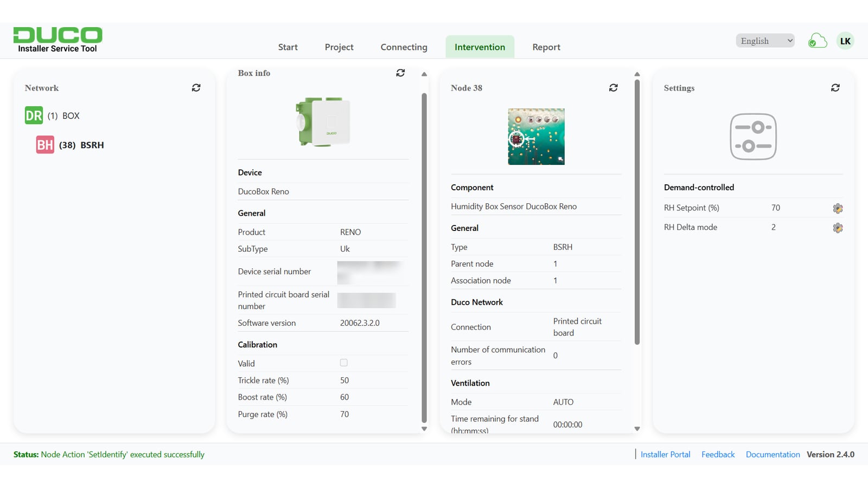Click the RH Delta mode value 2
Screen dimensions: 868x488
[x=774, y=227]
